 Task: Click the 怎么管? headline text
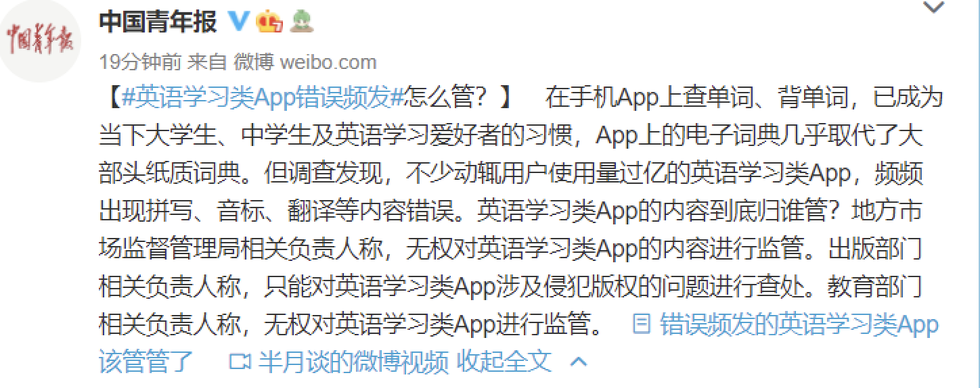click(x=451, y=98)
